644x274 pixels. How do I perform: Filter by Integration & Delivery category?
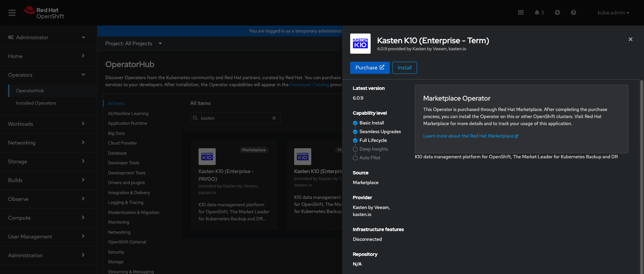click(129, 193)
